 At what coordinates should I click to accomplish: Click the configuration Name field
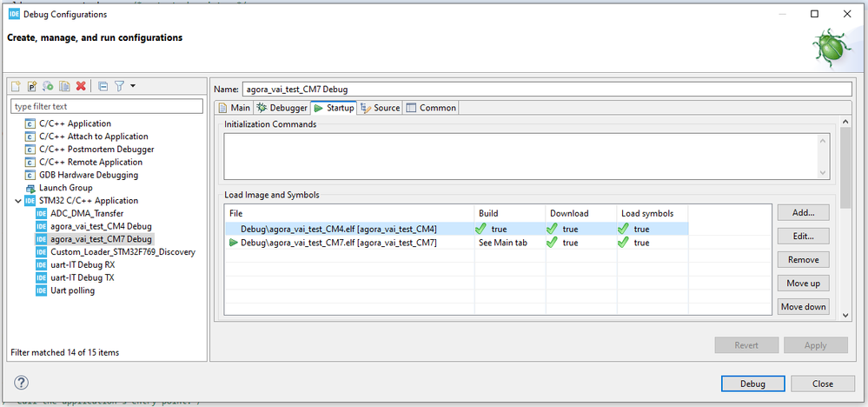coord(547,89)
